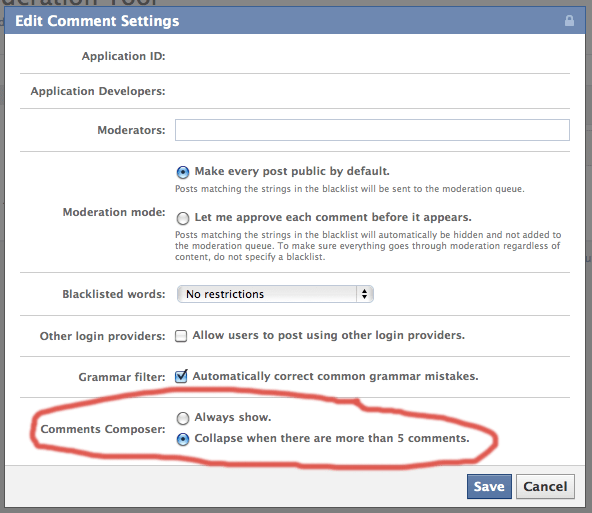The height and width of the screenshot is (513, 592).
Task: Select 'Make every post public by default'
Action: coord(183,172)
